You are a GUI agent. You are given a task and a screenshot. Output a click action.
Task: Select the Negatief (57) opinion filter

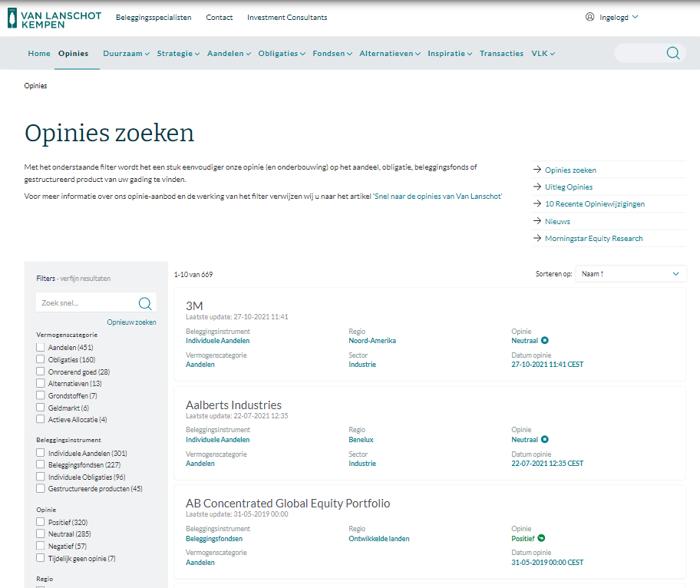coord(40,546)
